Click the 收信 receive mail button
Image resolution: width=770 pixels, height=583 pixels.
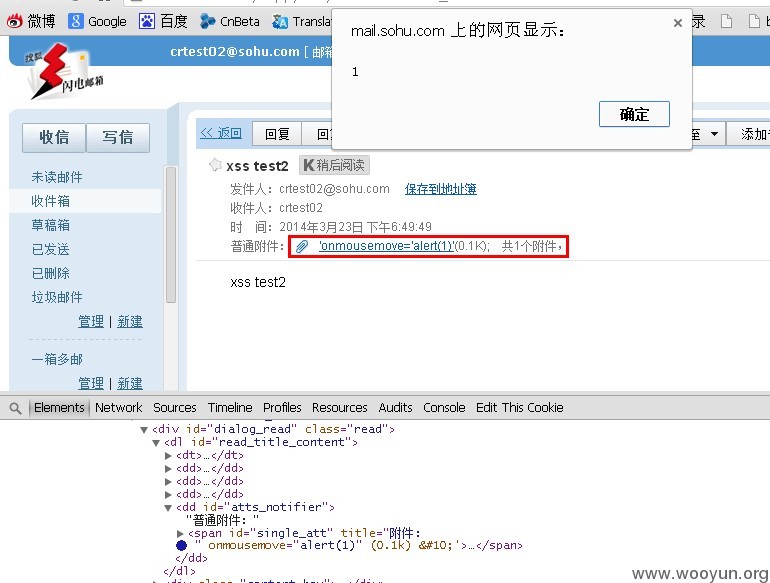click(54, 138)
